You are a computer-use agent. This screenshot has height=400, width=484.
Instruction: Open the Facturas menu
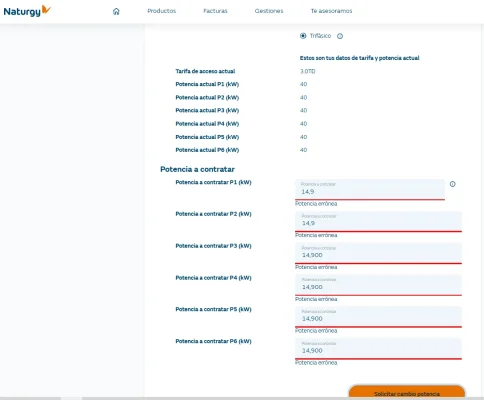point(215,11)
